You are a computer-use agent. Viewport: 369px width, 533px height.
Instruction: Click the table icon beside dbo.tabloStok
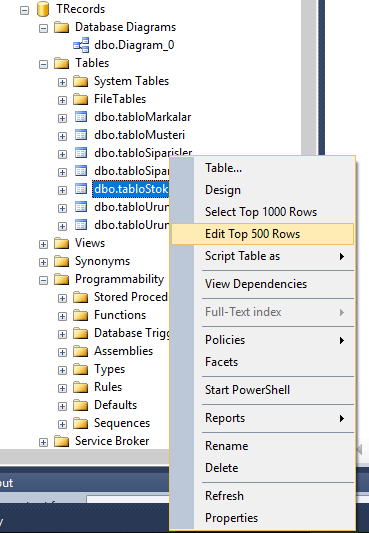point(81,189)
